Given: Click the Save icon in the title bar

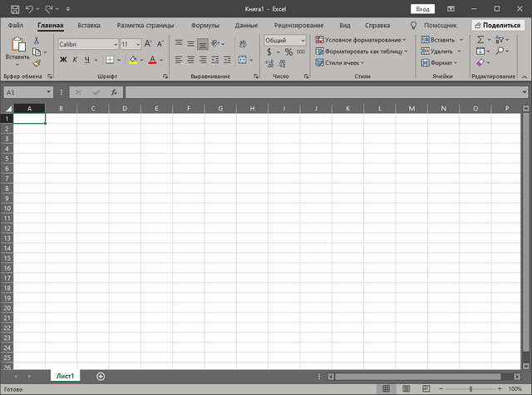Looking at the screenshot, I should click(14, 8).
